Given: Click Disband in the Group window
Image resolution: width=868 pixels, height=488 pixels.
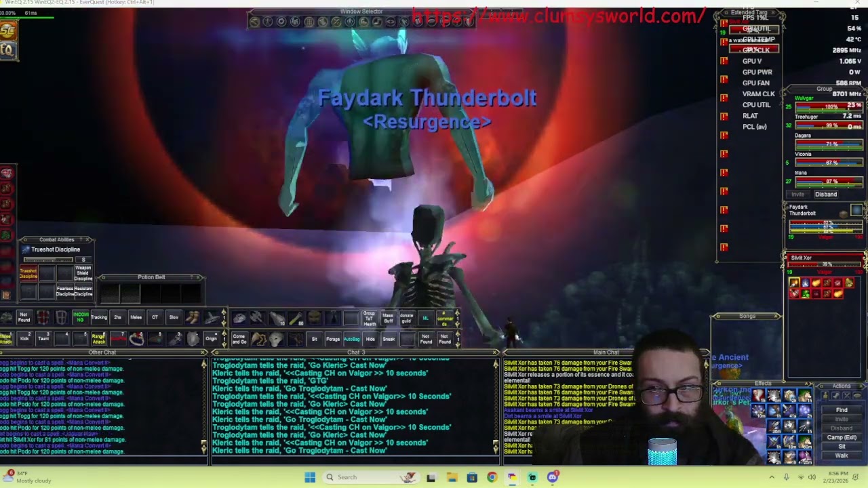Looking at the screenshot, I should [x=826, y=194].
